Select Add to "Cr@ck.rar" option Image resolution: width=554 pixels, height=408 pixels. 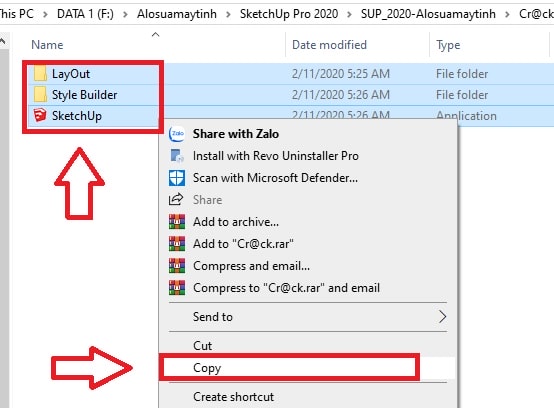[243, 244]
